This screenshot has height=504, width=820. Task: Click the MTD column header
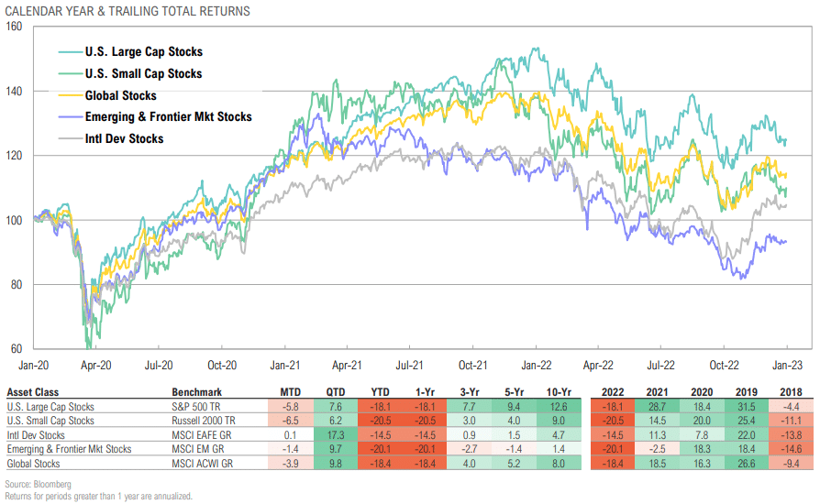(x=290, y=392)
